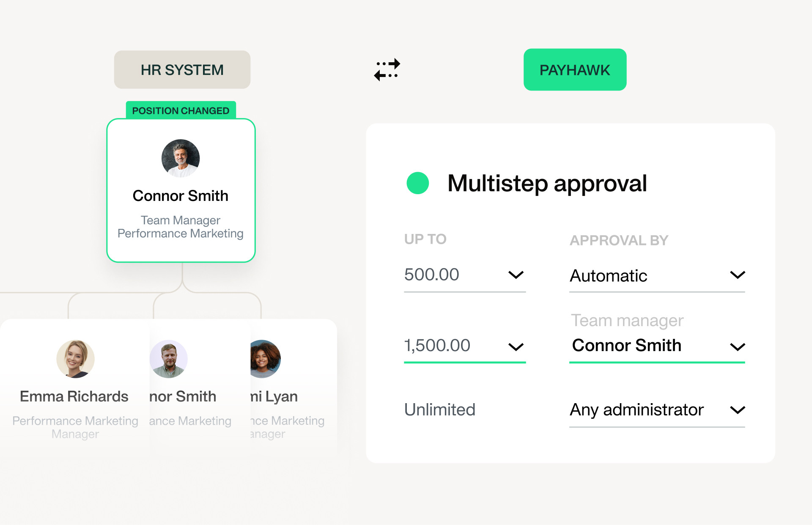This screenshot has width=812, height=525.
Task: Select Emma Richards' avatar photo
Action: tap(75, 359)
